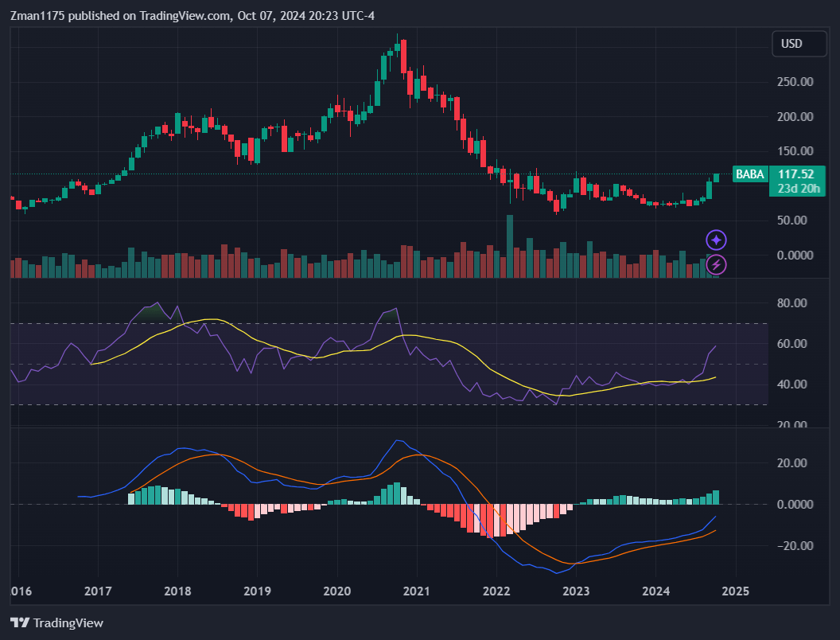Image resolution: width=840 pixels, height=640 pixels.
Task: Open the USD currency selector
Action: 799,44
